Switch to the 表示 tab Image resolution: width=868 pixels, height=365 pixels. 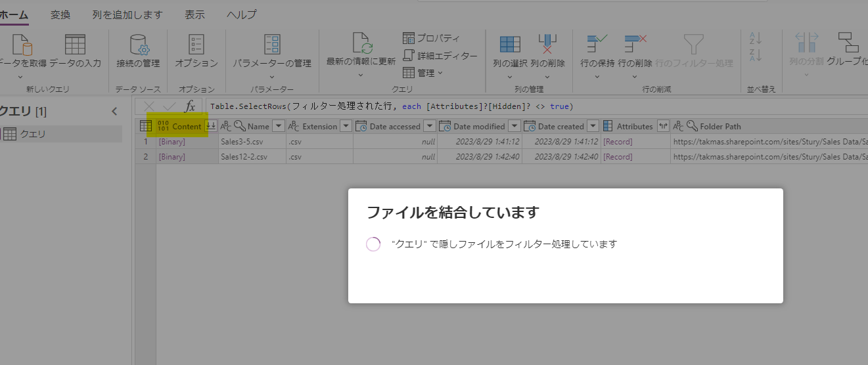pyautogui.click(x=194, y=14)
